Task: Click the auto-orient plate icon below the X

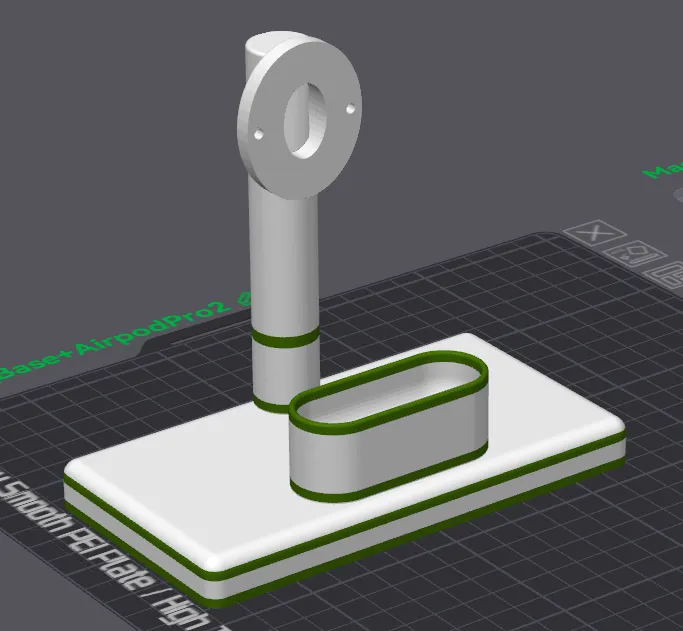Action: pyautogui.click(x=635, y=253)
